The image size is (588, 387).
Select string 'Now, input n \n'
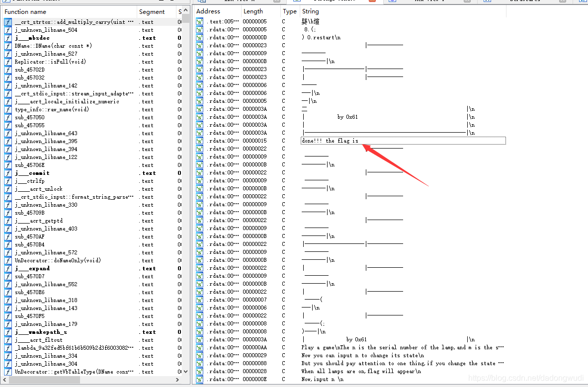323,379
